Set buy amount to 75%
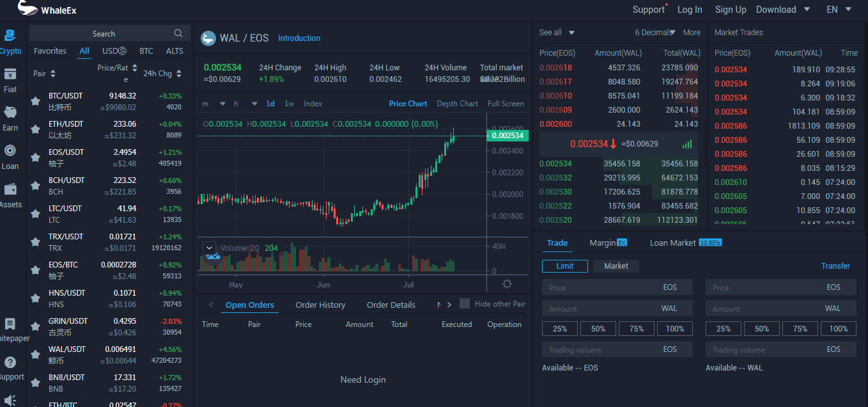This screenshot has height=407, width=868. [x=637, y=329]
